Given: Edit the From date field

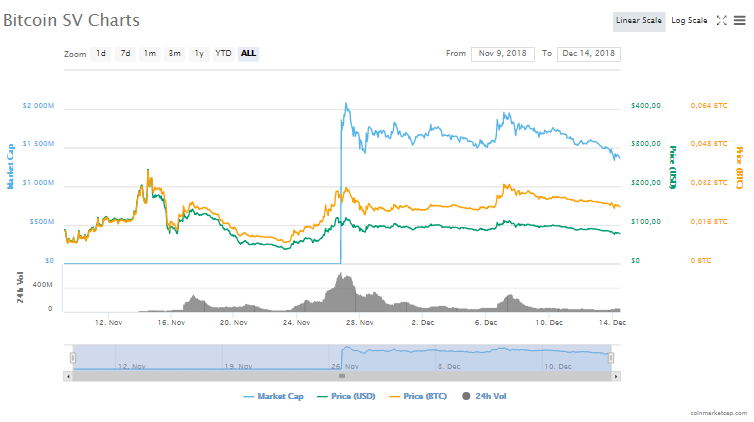Looking at the screenshot, I should pos(503,54).
